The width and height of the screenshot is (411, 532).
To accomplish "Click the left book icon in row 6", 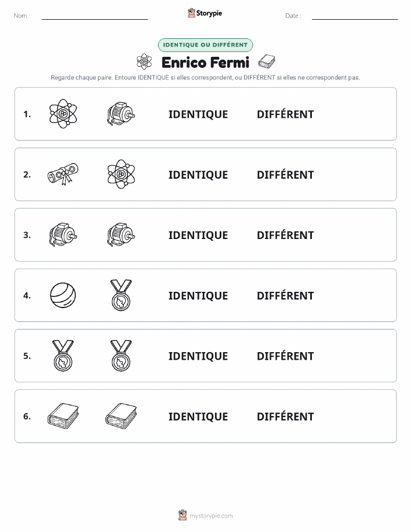I will tap(63, 416).
